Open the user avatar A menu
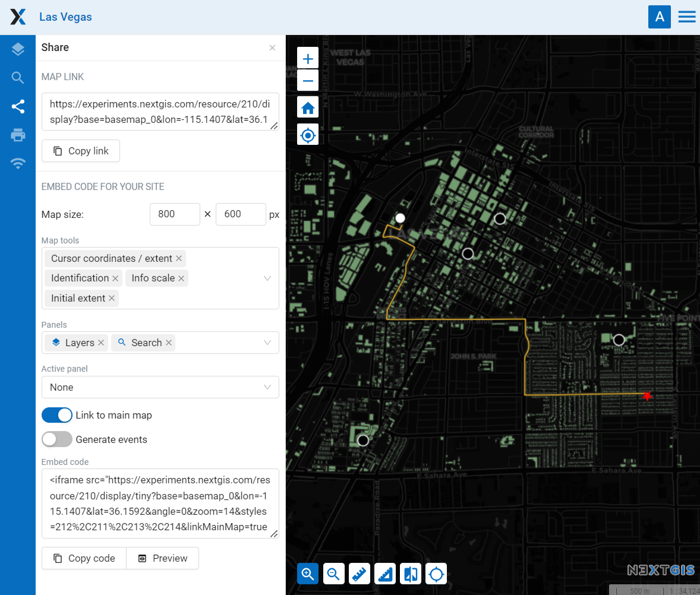 click(x=660, y=17)
